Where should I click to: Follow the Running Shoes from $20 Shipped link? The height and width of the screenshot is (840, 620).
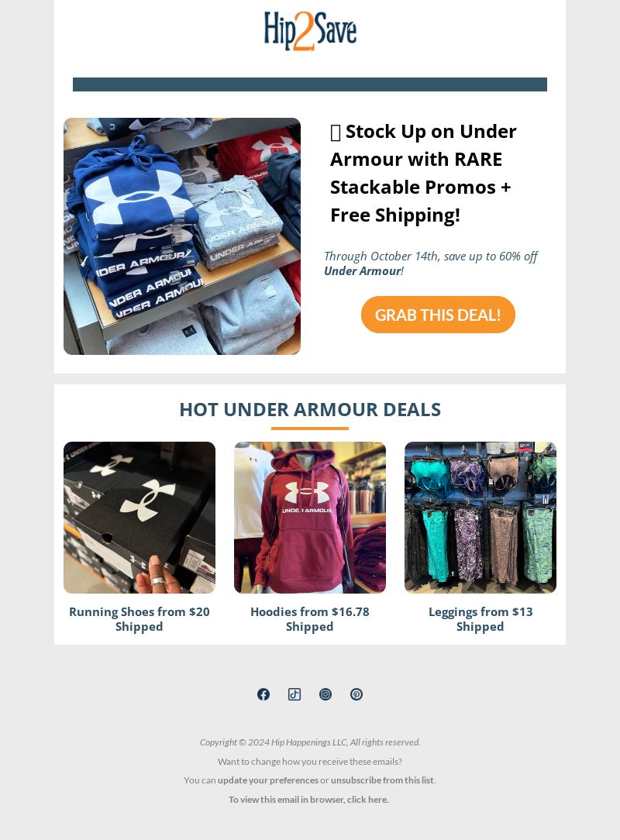[139, 618]
